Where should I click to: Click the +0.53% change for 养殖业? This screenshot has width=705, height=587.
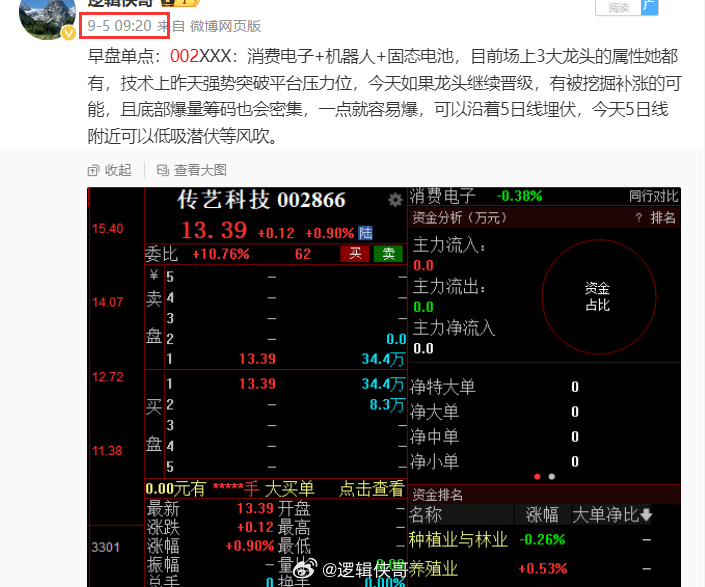point(542,569)
